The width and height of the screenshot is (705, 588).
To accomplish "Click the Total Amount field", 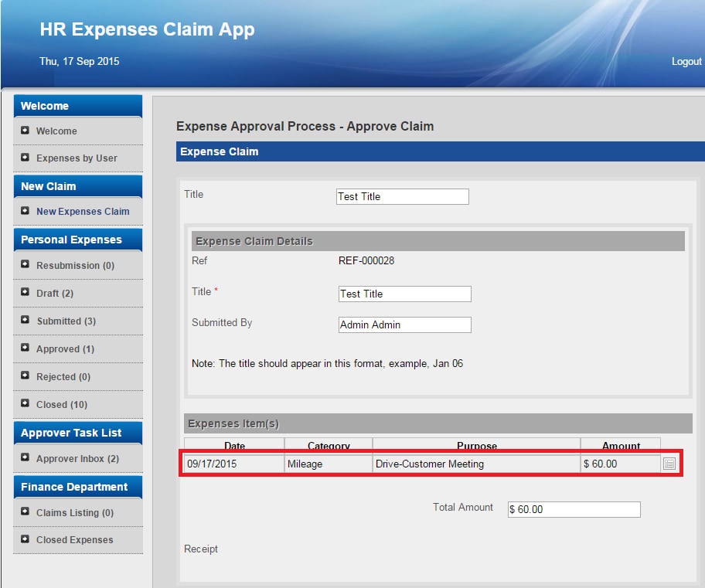I will tap(574, 510).
